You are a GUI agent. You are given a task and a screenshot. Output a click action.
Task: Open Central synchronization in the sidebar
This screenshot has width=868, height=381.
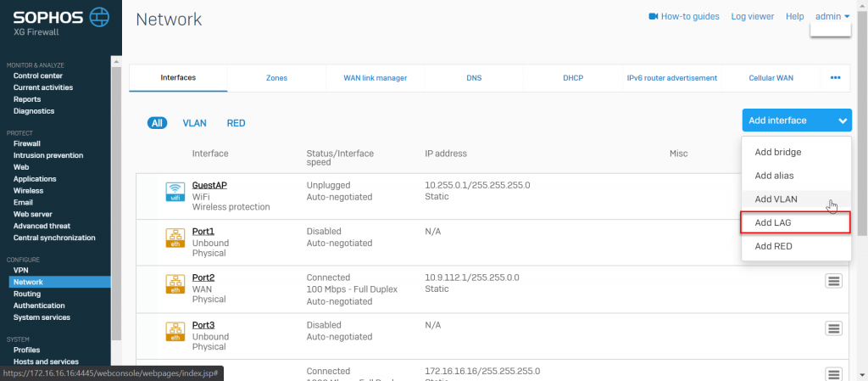click(54, 238)
